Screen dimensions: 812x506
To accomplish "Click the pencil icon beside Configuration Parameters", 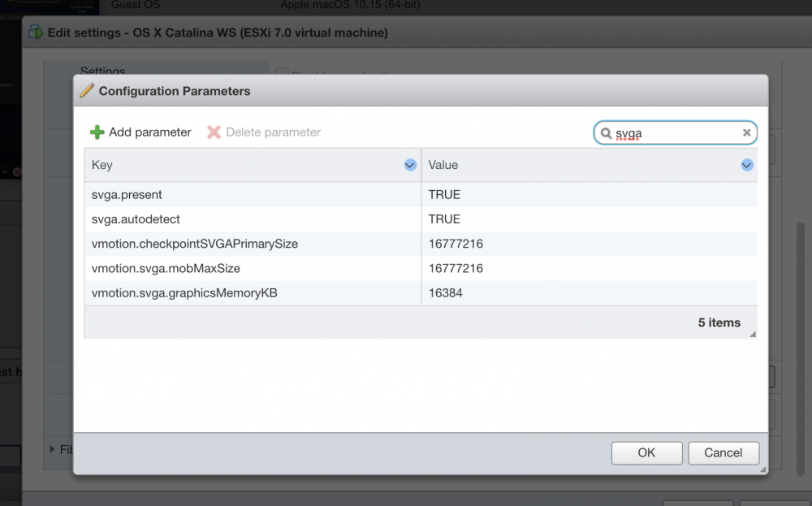I will (x=87, y=90).
